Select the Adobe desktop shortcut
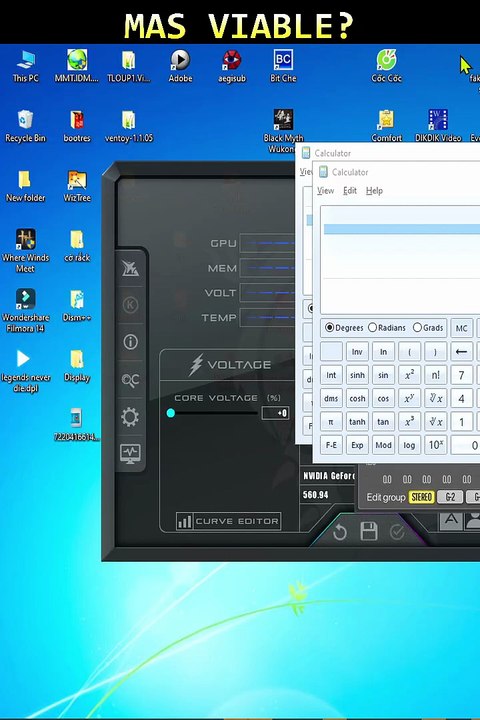The height and width of the screenshot is (720, 480). point(180,67)
